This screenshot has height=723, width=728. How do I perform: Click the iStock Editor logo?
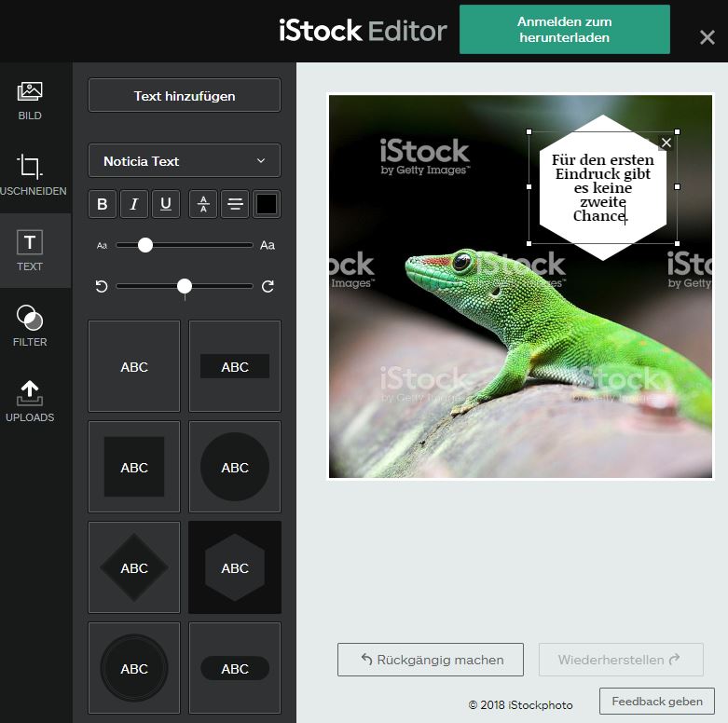point(363,31)
